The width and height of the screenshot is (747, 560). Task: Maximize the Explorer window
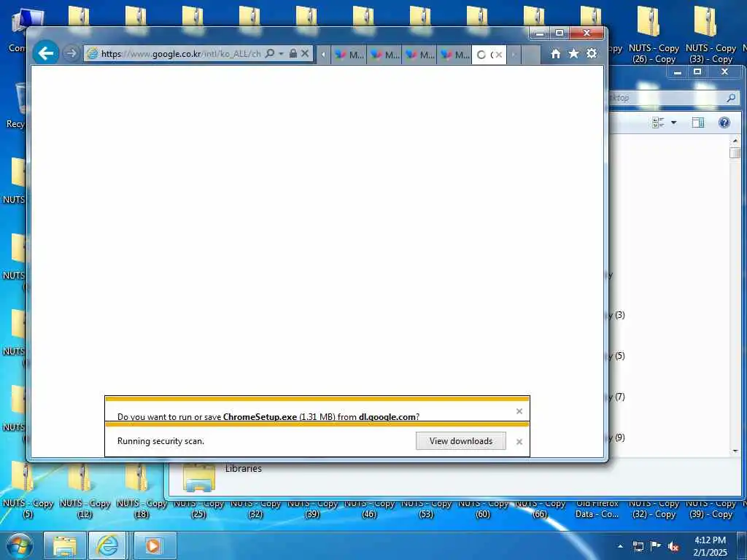coord(697,72)
